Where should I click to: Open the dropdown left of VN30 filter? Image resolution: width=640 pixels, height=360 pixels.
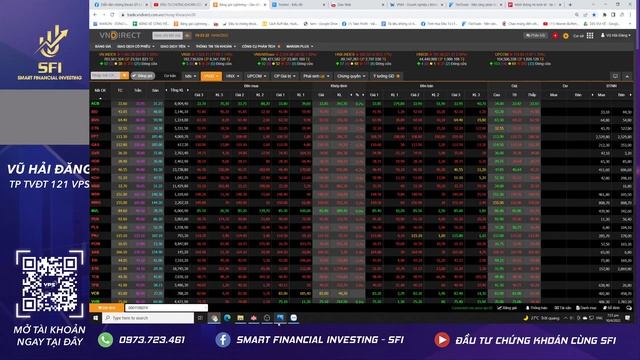[190, 76]
